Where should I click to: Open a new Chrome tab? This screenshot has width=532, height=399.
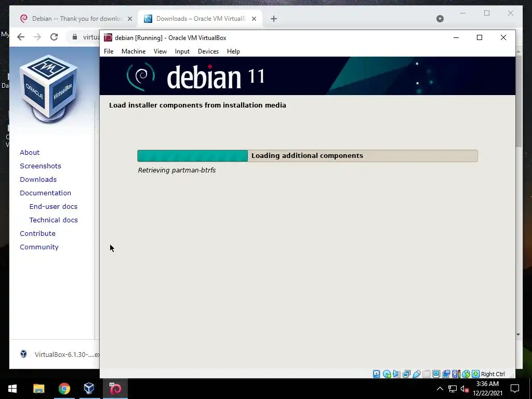point(274,19)
